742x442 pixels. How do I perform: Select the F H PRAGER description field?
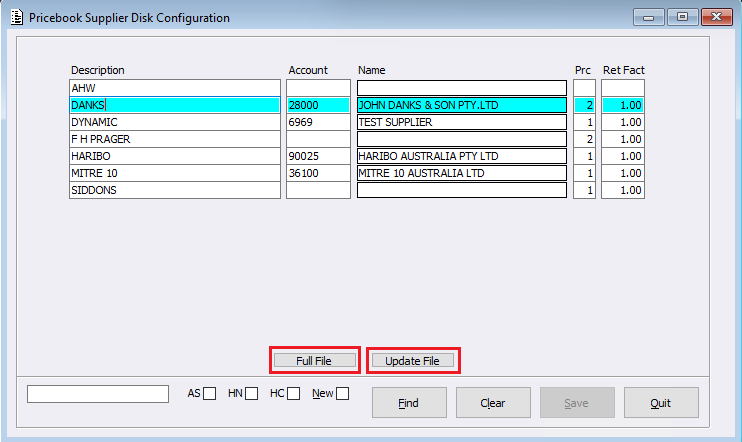[175, 139]
